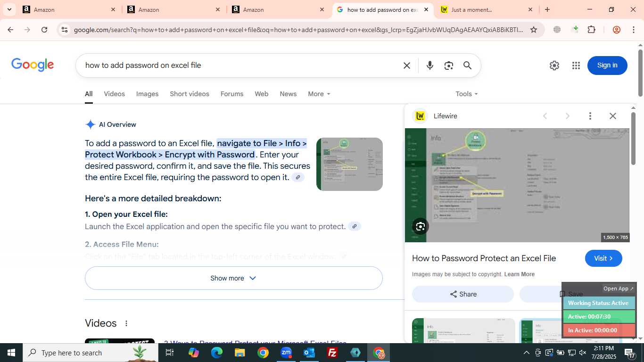The image size is (644, 362).
Task: Select the Web results tab
Action: click(262, 94)
